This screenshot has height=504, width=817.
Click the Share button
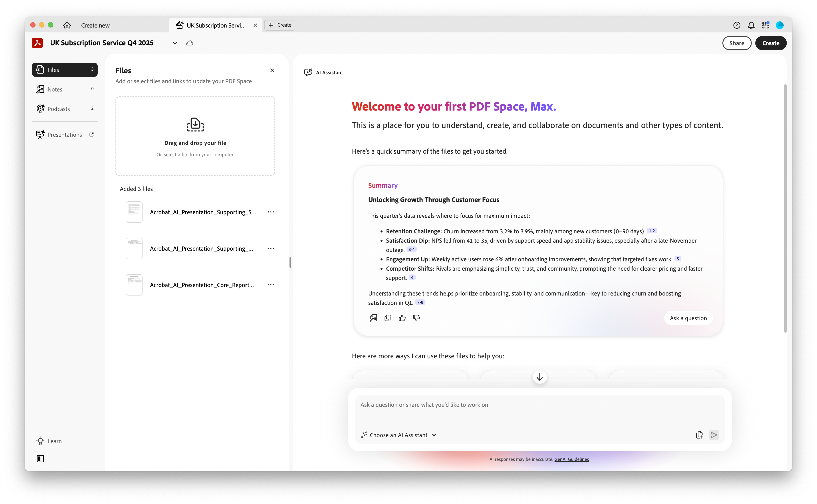click(736, 43)
